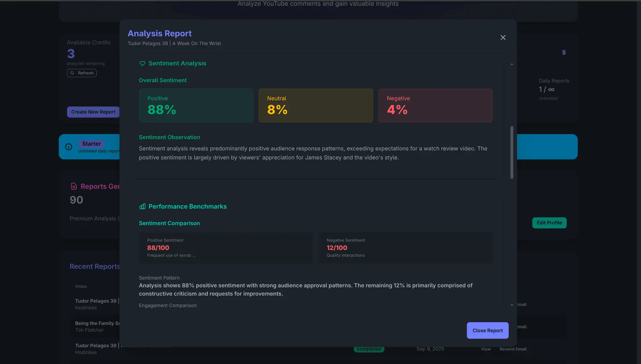Click the Starter plan badge
This screenshot has height=364, width=641.
[x=91, y=144]
